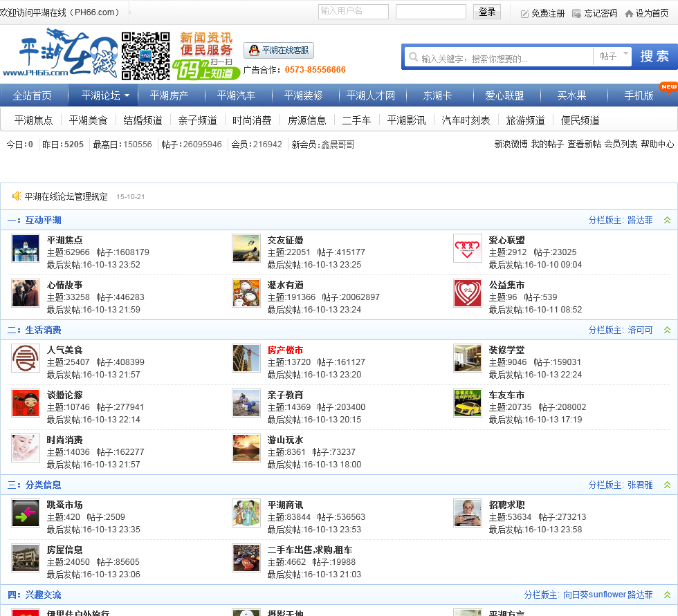678x616 pixels.
Task: Click the announcement speaker icon
Action: coord(17,196)
